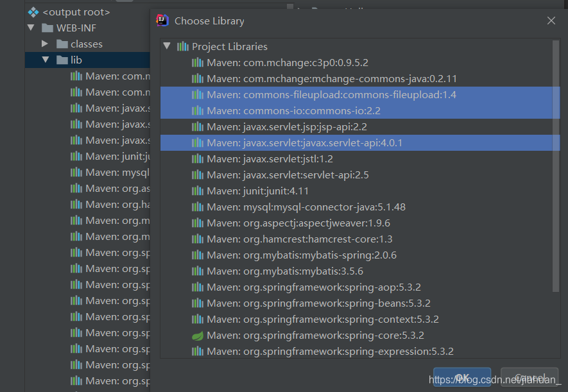Click the library list vertical scrollbar
Image resolution: width=568 pixels, height=392 pixels.
pyautogui.click(x=556, y=166)
